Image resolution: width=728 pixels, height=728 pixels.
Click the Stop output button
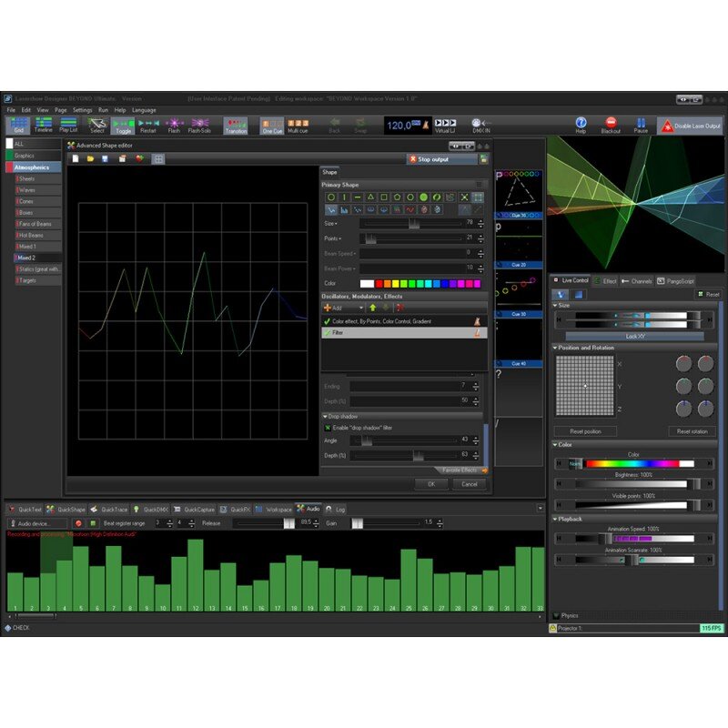click(441, 159)
